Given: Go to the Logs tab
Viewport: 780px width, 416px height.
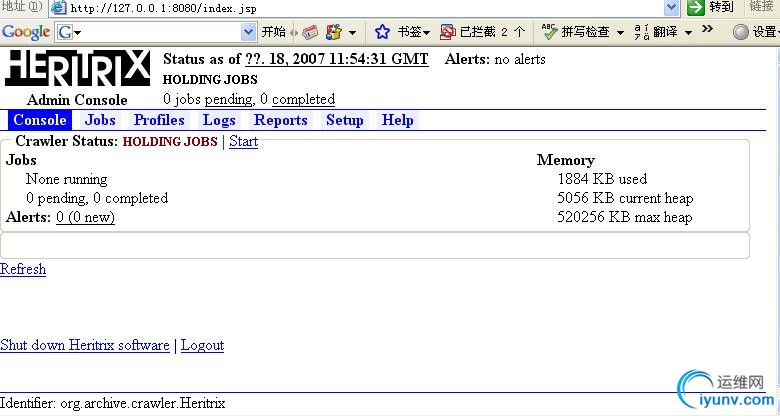Looking at the screenshot, I should 219,120.
